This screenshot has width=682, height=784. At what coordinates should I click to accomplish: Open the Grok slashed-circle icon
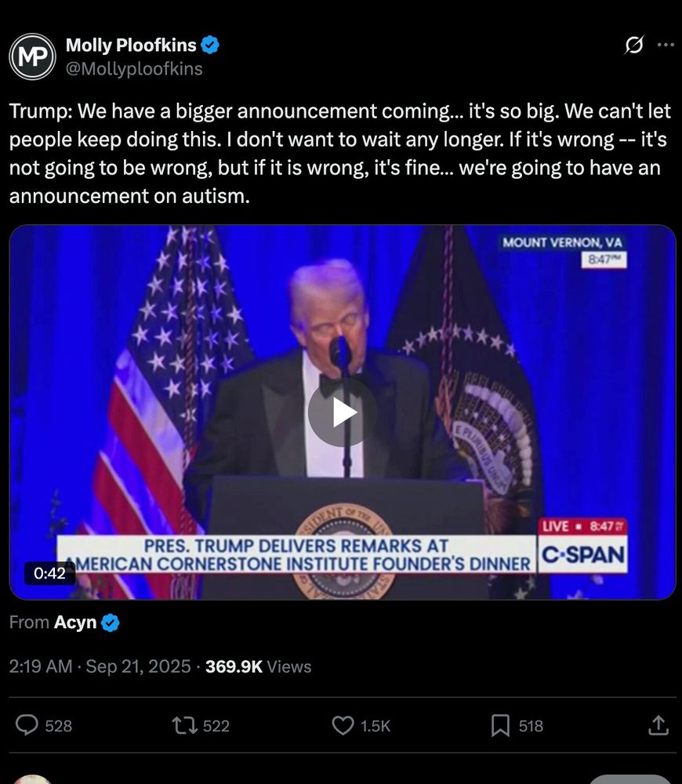634,45
